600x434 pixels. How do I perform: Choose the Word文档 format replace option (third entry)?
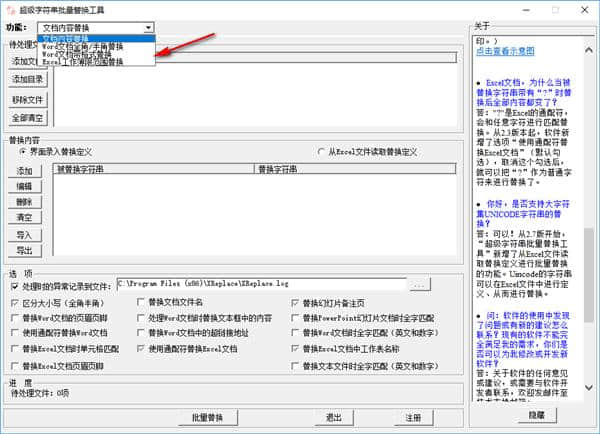coord(96,54)
